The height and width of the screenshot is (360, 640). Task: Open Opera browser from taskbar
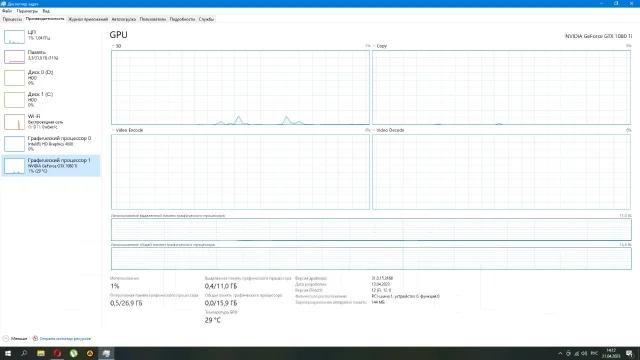57,353
